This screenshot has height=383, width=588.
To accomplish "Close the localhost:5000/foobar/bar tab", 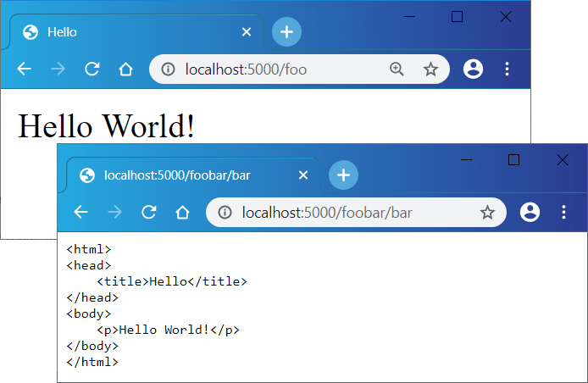I will point(303,175).
